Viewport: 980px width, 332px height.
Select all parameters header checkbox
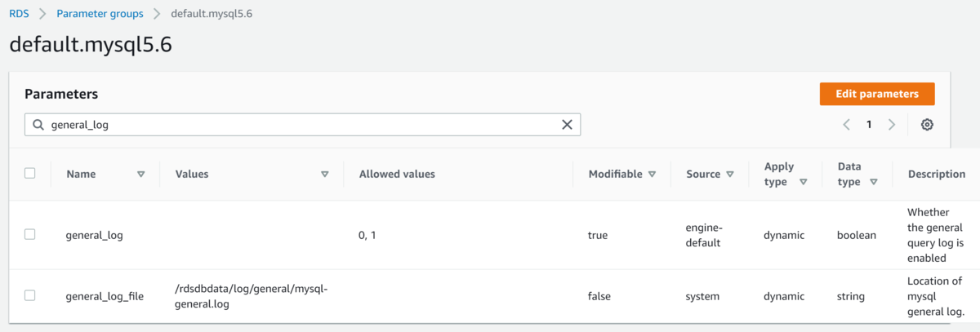pos(30,173)
